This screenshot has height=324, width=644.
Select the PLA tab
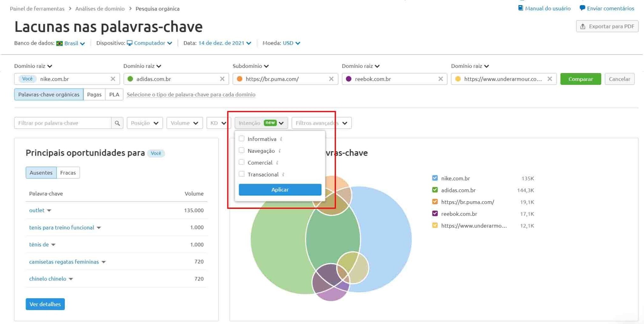[114, 94]
